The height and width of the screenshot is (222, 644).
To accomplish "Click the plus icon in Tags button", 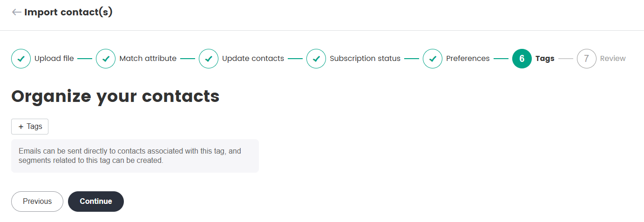I will point(21,127).
